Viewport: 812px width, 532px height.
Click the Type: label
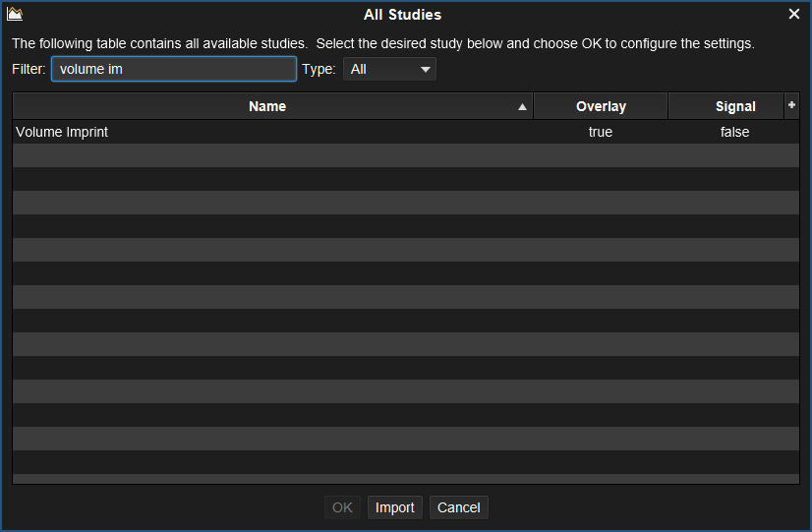319,70
